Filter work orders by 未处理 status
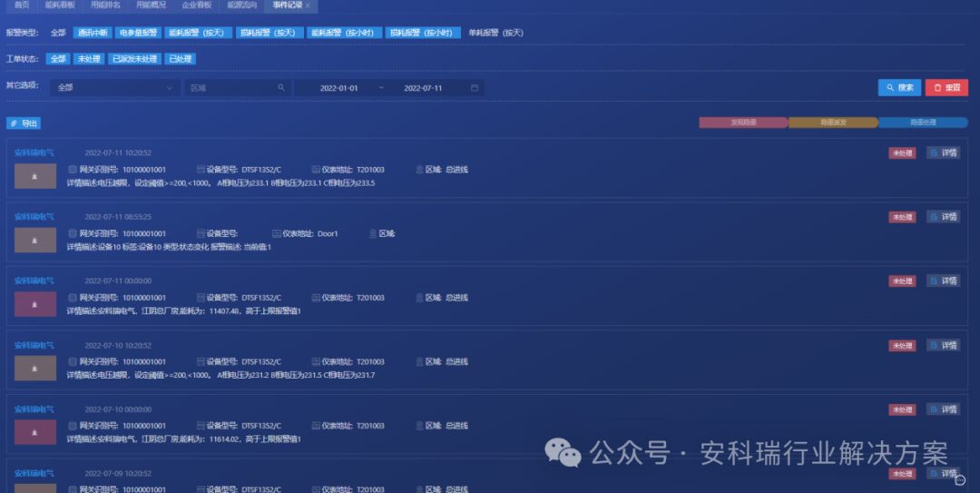The width and height of the screenshot is (980, 493). tap(89, 59)
